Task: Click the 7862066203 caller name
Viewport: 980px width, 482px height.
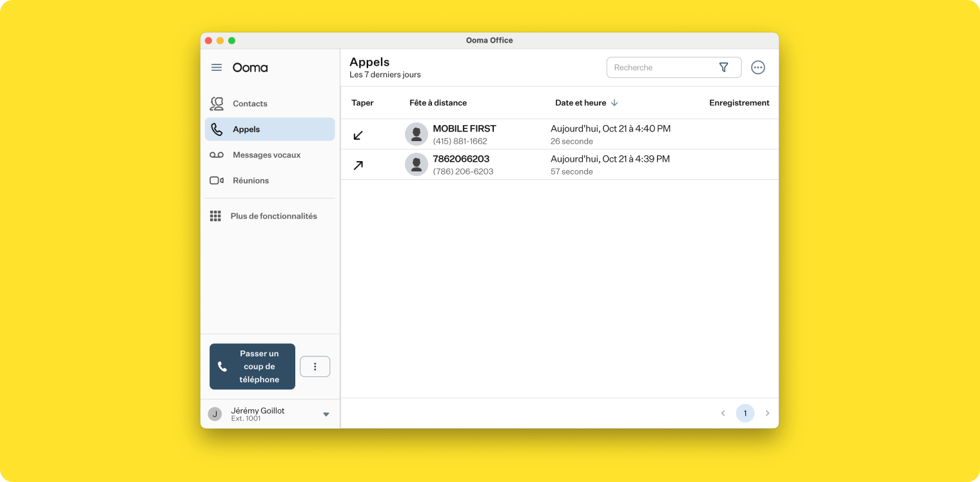Action: [x=462, y=159]
